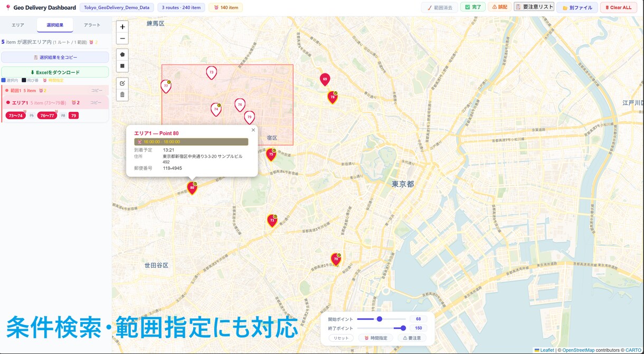This screenshot has height=354, width=644.
Task: Click map marker 70
Action: tap(336, 260)
